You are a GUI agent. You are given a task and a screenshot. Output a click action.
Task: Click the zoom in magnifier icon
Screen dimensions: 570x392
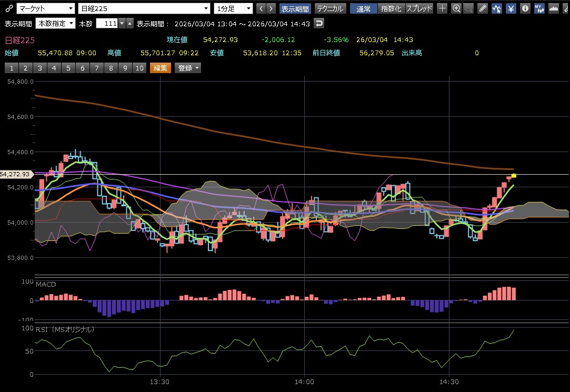[x=456, y=8]
